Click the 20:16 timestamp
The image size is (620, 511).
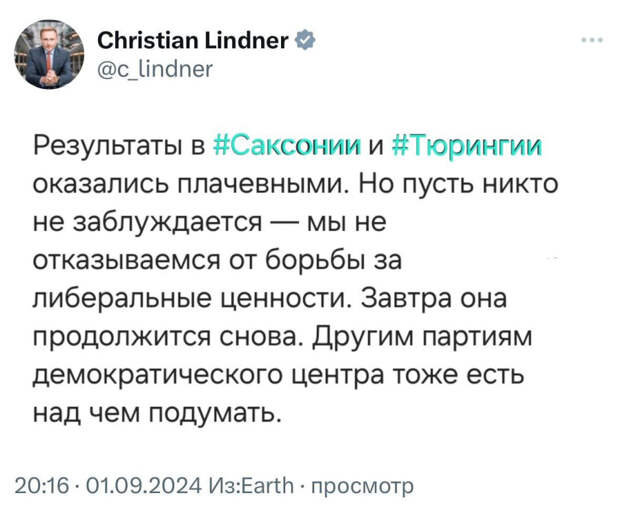pos(42,485)
